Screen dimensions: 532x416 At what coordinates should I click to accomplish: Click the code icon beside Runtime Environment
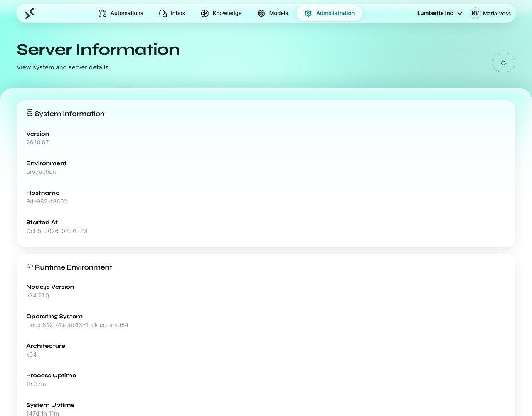30,266
